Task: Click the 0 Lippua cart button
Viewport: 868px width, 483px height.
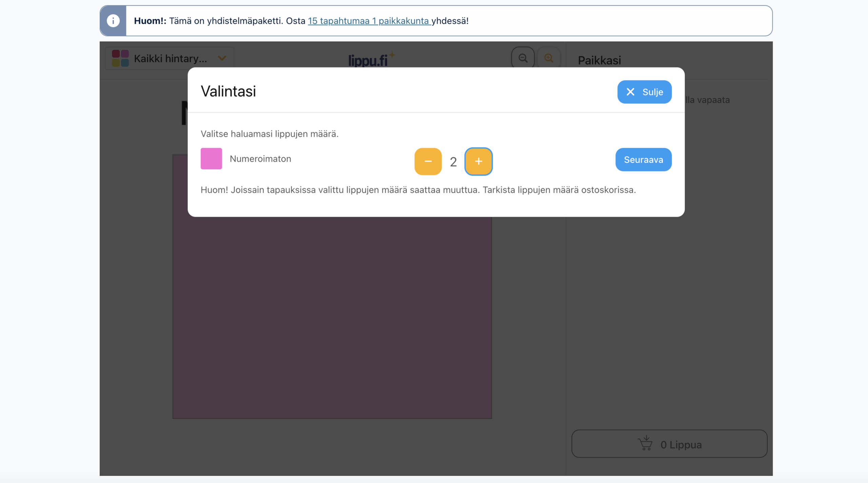Action: tap(669, 444)
